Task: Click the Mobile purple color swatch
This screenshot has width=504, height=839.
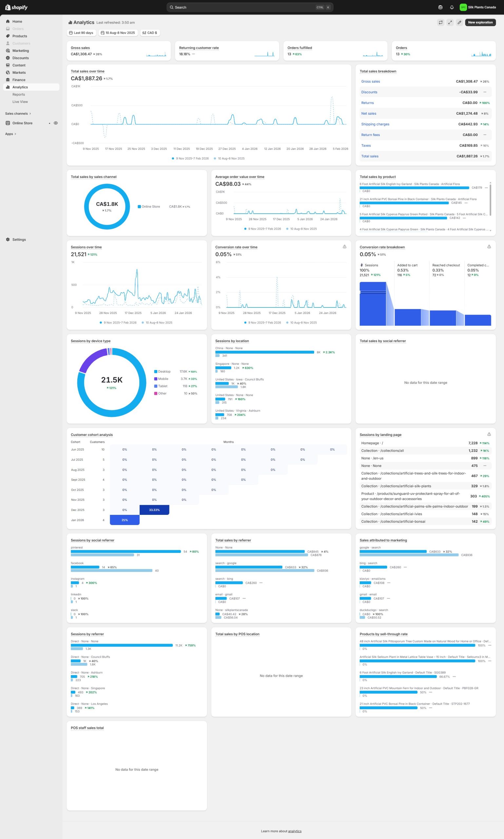Action: point(156,379)
